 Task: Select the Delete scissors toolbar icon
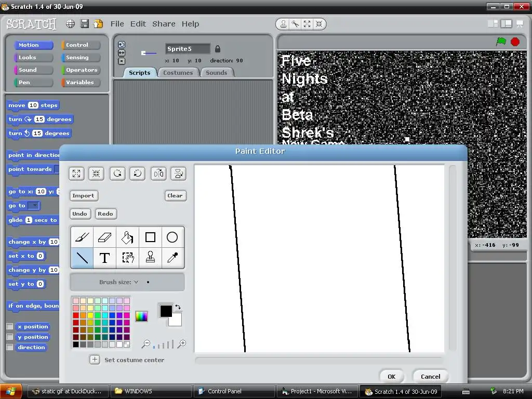click(295, 24)
